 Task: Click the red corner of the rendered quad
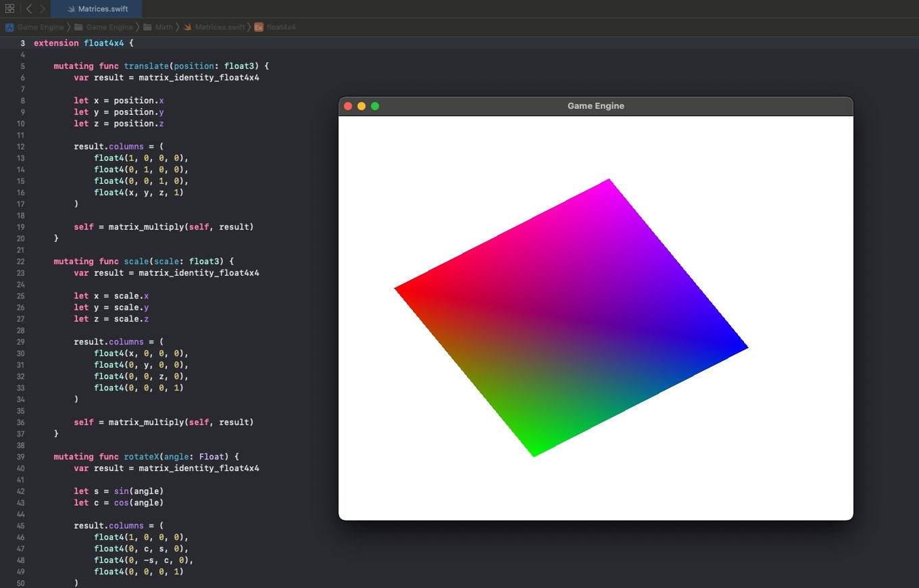[x=399, y=289]
